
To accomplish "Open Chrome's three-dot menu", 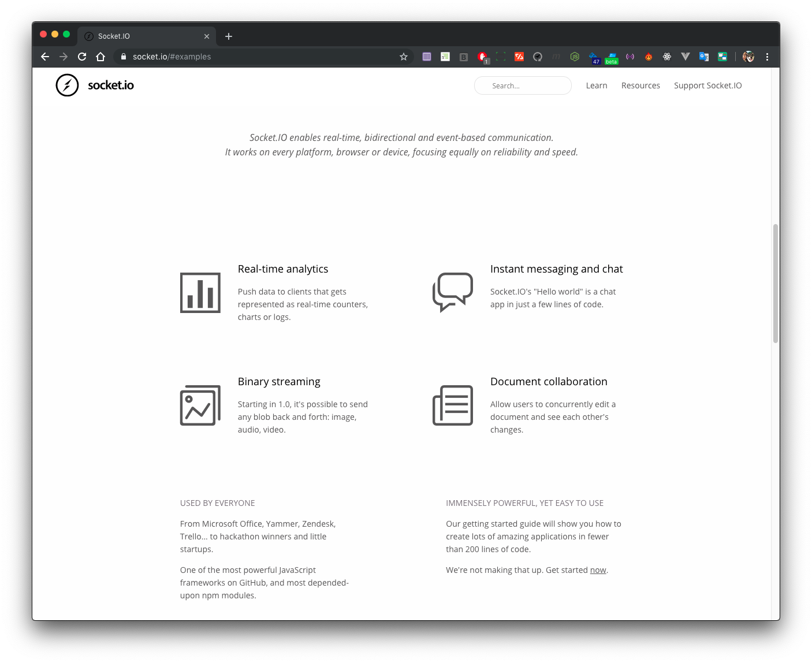I will tap(767, 57).
